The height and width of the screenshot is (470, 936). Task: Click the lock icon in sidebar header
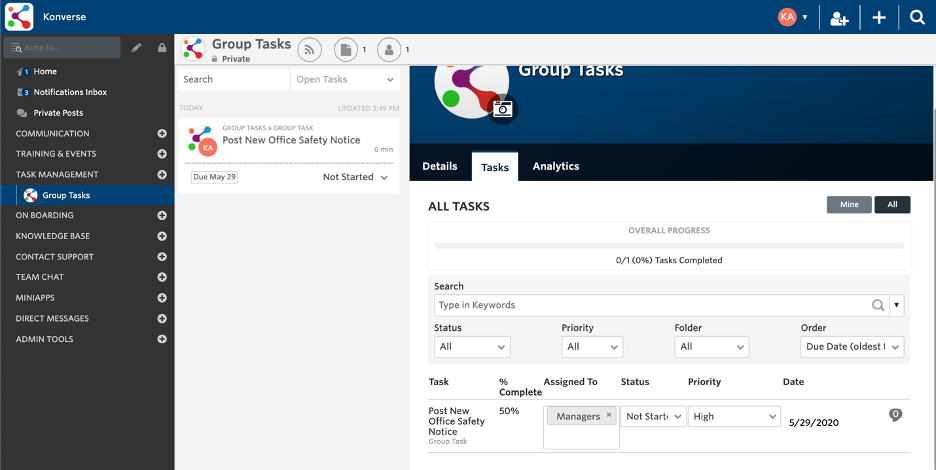coord(161,47)
